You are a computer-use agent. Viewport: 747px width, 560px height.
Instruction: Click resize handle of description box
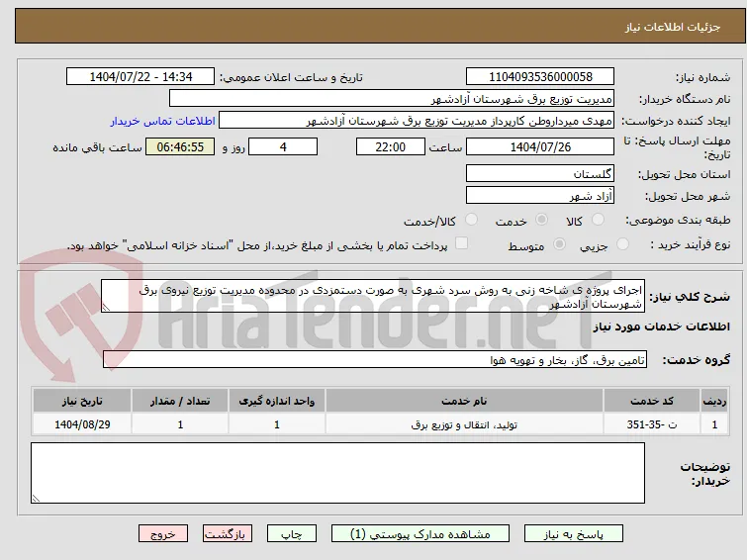(x=106, y=308)
